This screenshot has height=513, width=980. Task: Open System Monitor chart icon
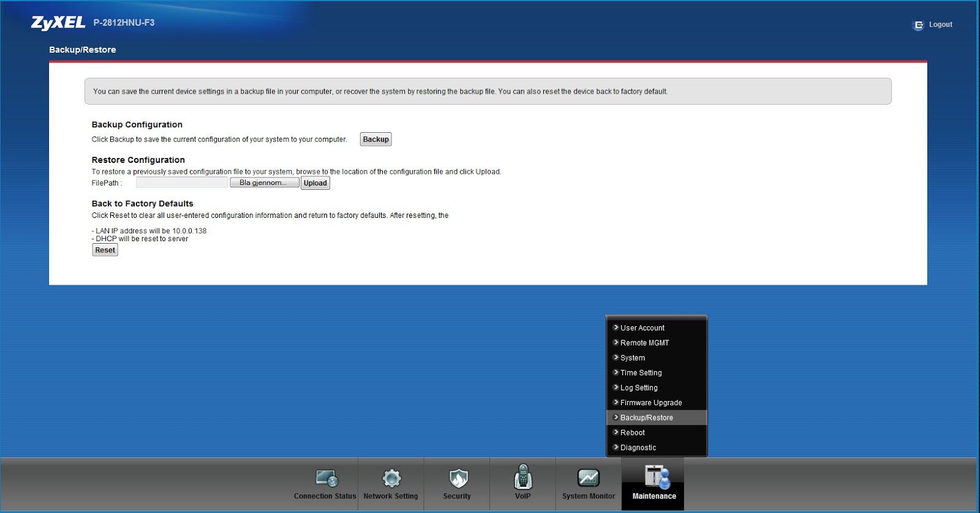pos(589,478)
